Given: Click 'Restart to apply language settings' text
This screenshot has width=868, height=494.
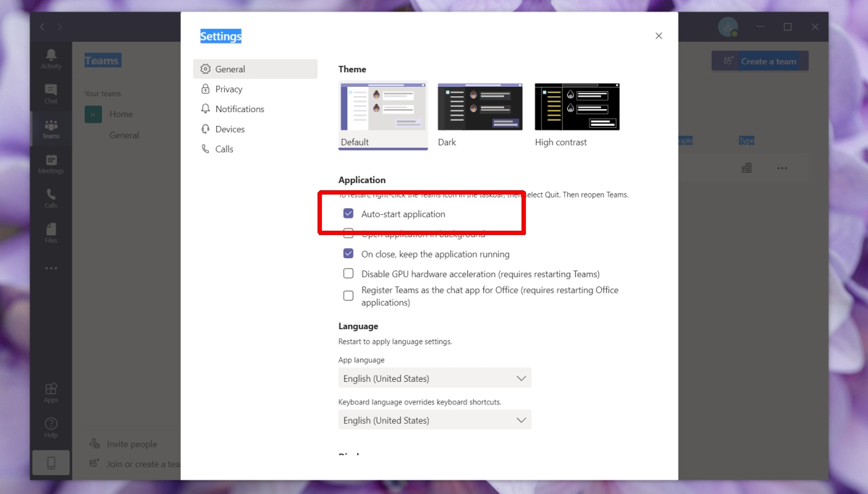Looking at the screenshot, I should 395,341.
